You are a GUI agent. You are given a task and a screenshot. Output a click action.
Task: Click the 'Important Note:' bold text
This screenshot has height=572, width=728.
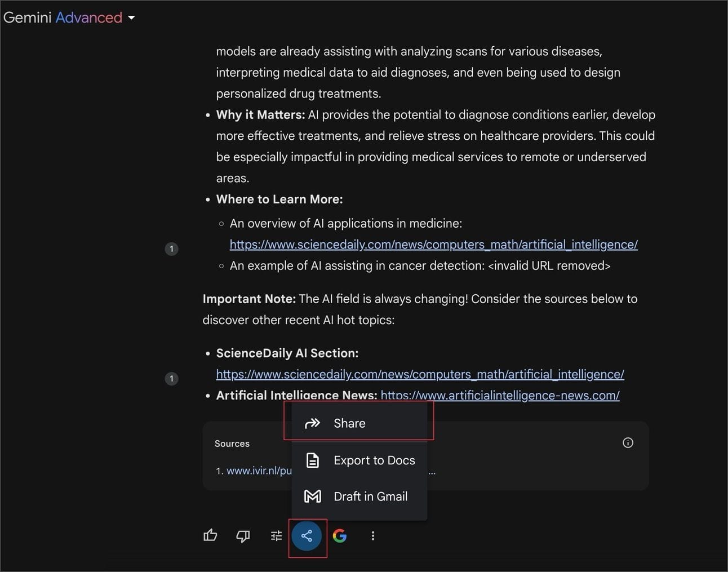click(249, 299)
